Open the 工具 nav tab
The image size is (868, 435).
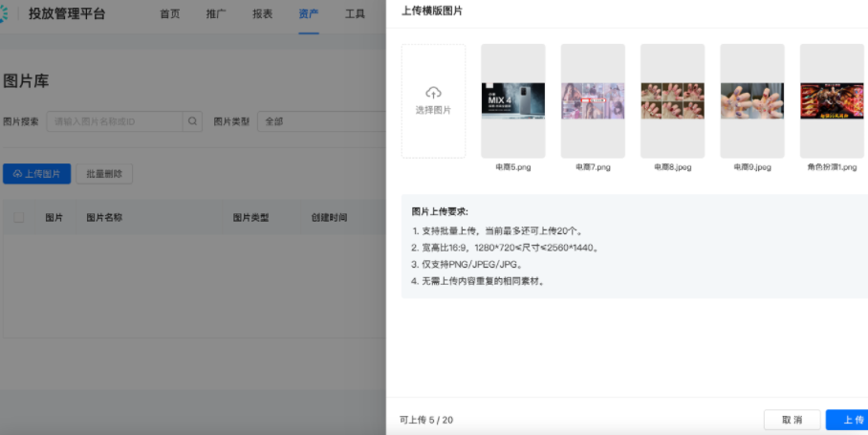click(x=355, y=13)
